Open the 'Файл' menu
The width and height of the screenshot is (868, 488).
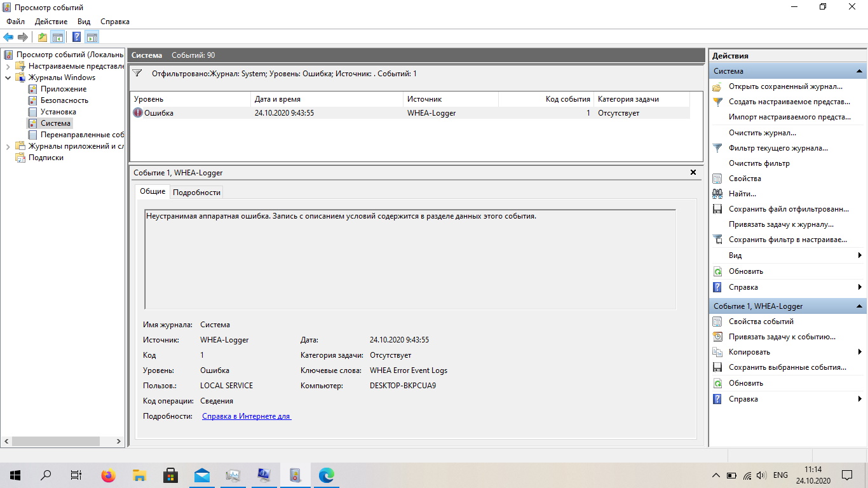15,22
